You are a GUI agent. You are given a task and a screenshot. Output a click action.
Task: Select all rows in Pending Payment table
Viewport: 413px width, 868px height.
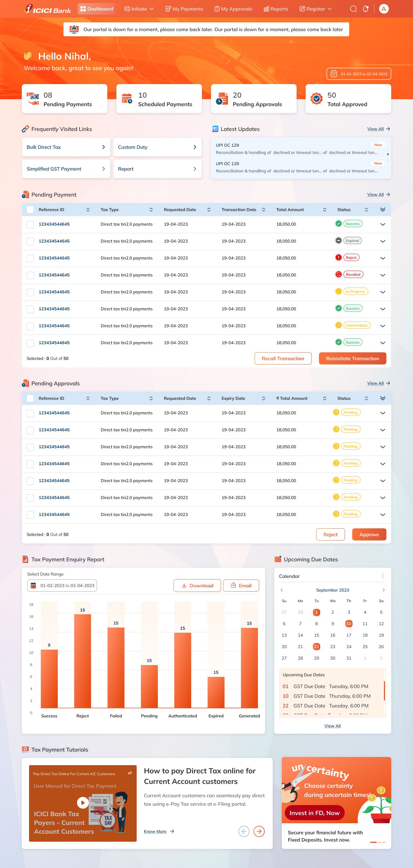30,210
